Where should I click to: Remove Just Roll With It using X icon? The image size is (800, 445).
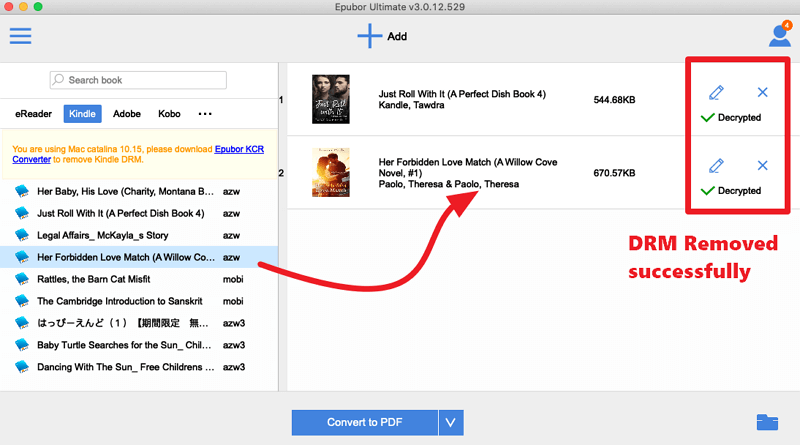coord(763,92)
